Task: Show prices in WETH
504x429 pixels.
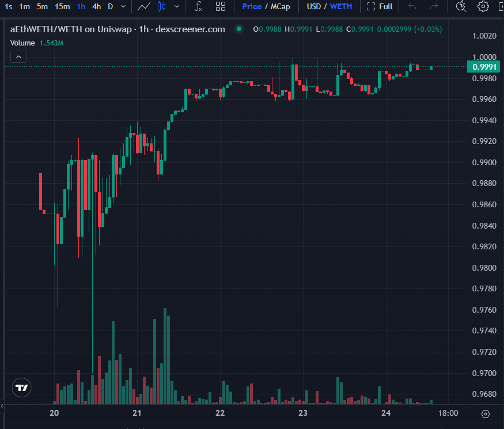Action: tap(341, 6)
